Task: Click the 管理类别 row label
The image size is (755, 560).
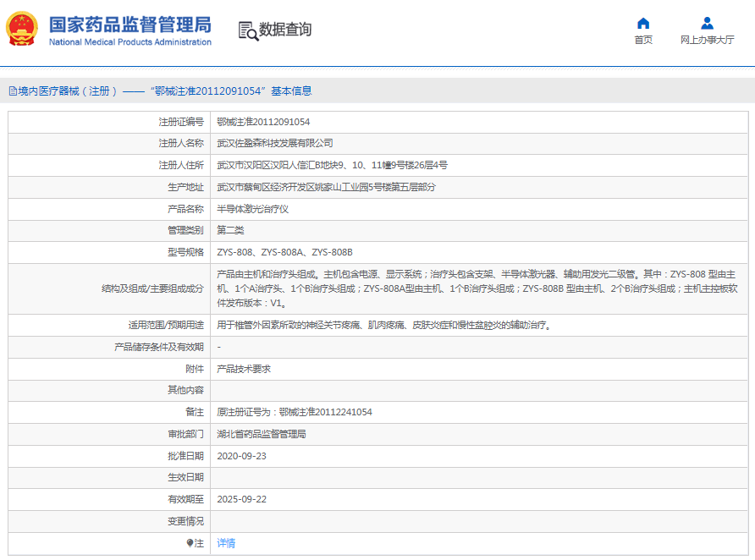Action: pyautogui.click(x=186, y=230)
